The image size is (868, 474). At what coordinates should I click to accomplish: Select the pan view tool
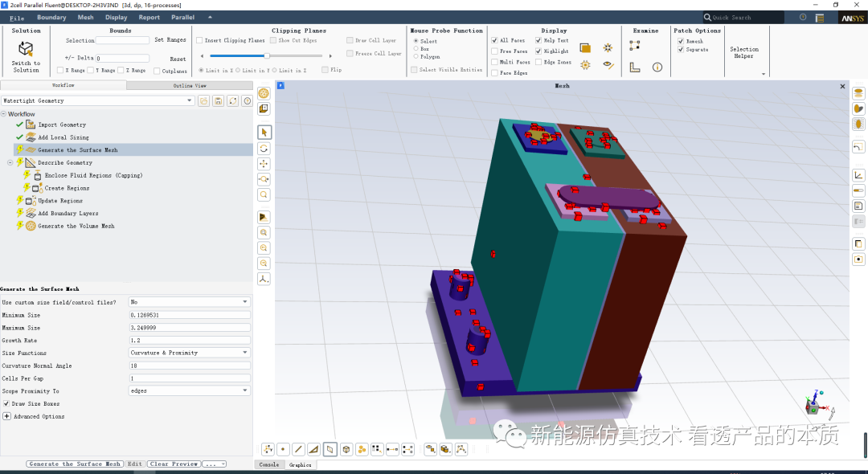264,164
